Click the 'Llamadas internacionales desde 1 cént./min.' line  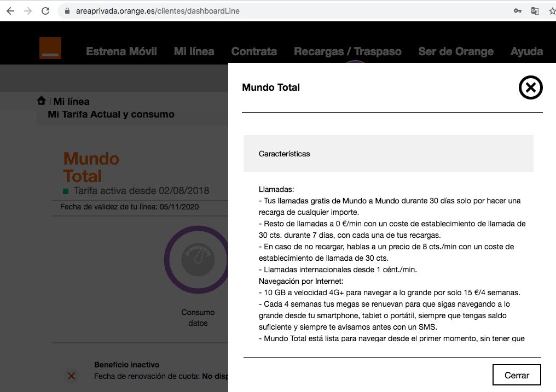pyautogui.click(x=338, y=270)
